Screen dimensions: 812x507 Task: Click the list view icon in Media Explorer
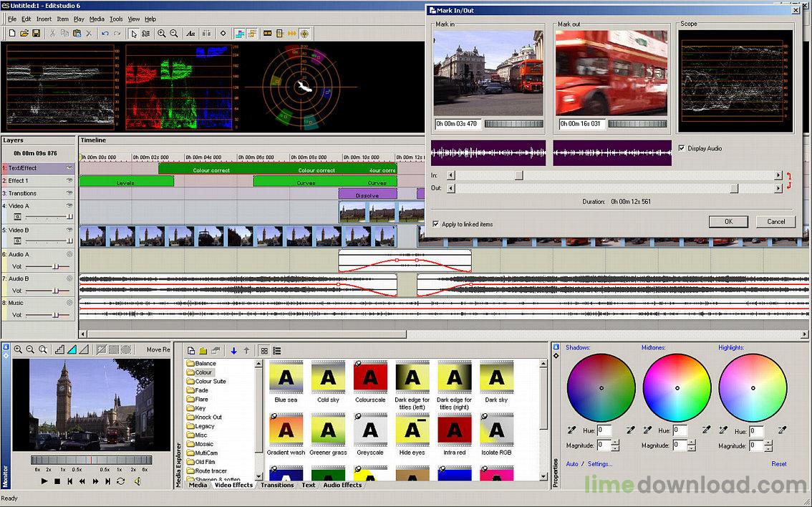click(x=276, y=349)
